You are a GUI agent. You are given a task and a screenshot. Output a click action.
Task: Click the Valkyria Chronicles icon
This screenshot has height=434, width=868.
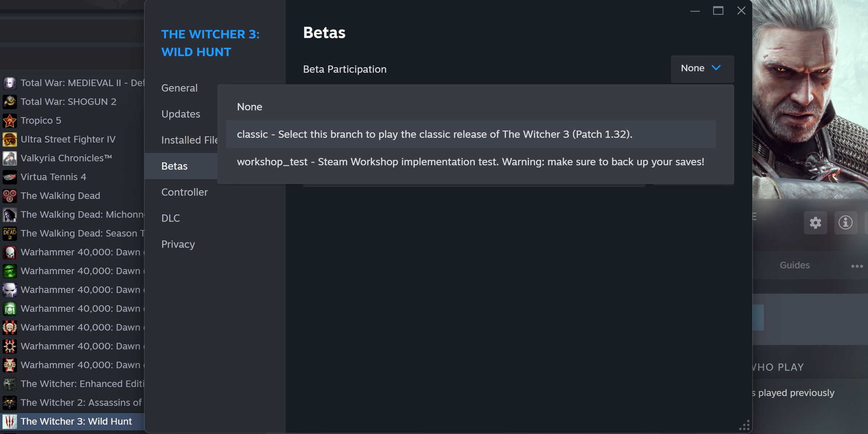(9, 157)
